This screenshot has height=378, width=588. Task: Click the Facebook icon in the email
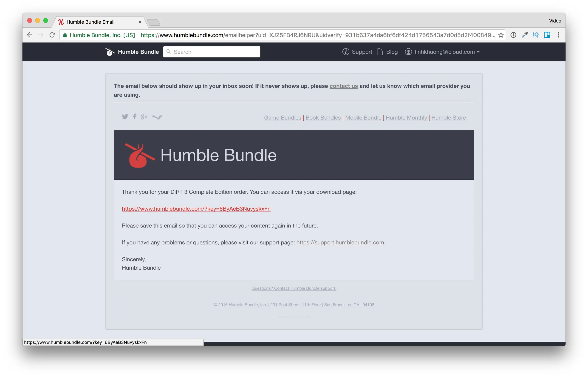(x=134, y=116)
